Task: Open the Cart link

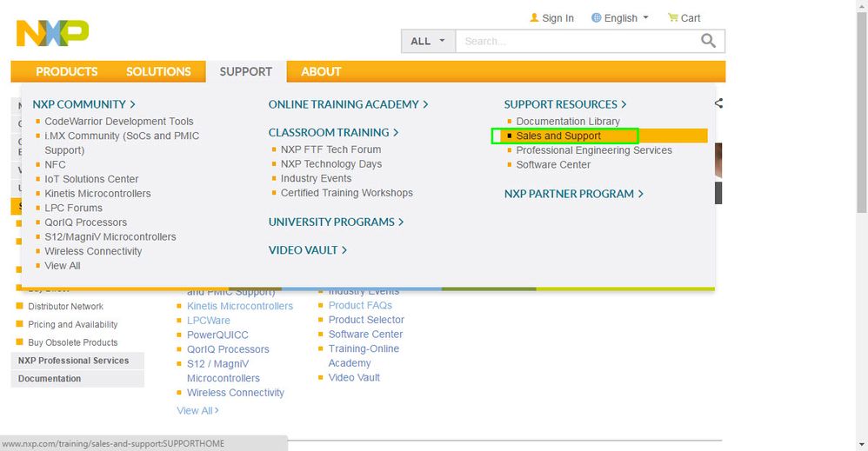Action: click(691, 18)
